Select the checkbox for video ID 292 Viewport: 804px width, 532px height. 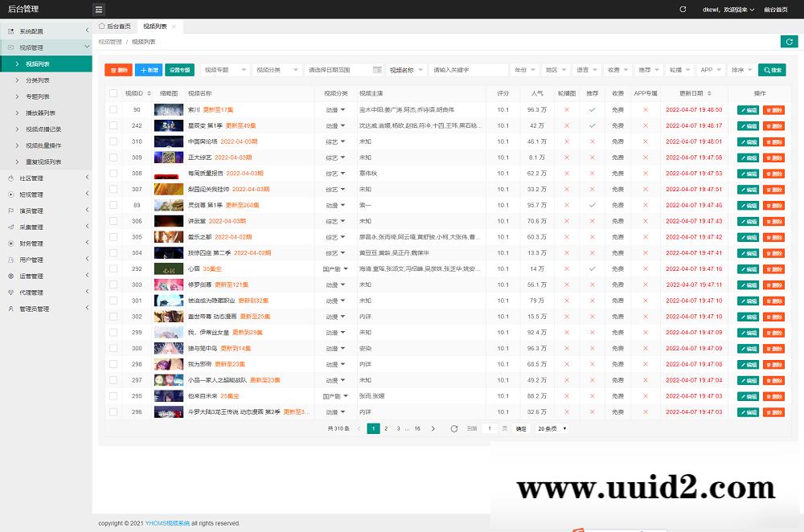(x=113, y=268)
